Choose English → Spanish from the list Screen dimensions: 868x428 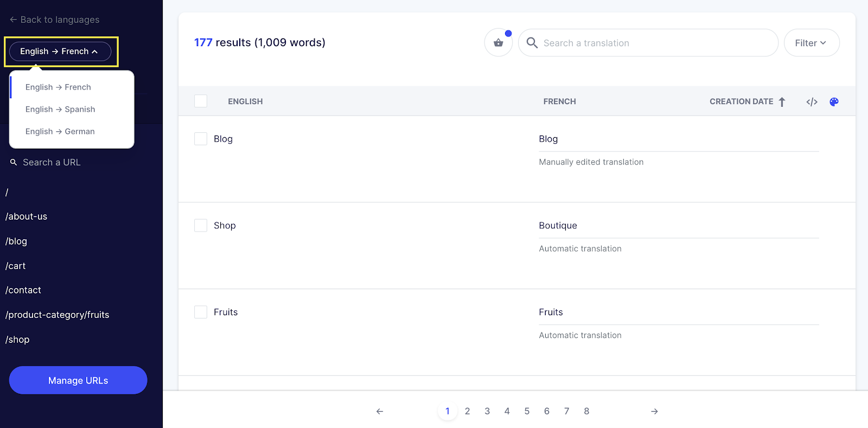coord(60,110)
